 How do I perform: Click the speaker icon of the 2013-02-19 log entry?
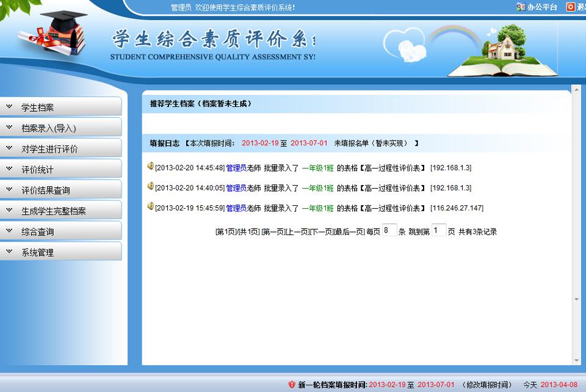(150, 206)
